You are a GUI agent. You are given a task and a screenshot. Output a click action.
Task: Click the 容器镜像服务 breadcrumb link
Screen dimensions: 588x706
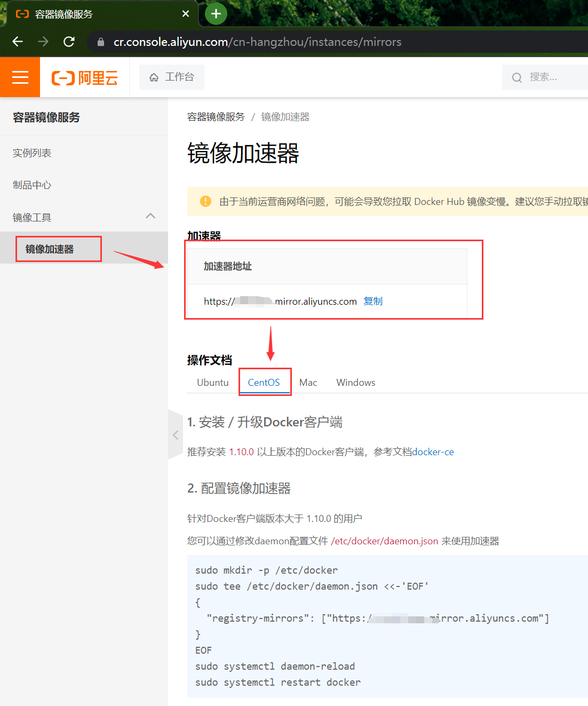[216, 117]
